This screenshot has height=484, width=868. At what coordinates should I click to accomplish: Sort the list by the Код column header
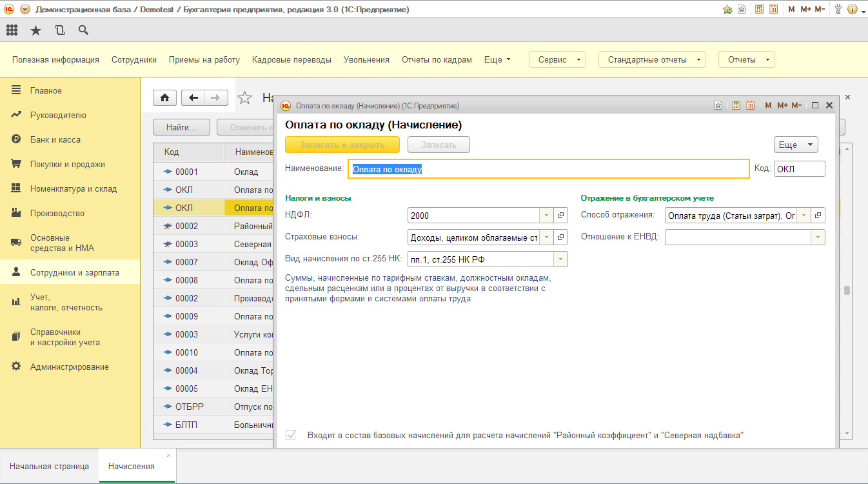click(x=188, y=152)
